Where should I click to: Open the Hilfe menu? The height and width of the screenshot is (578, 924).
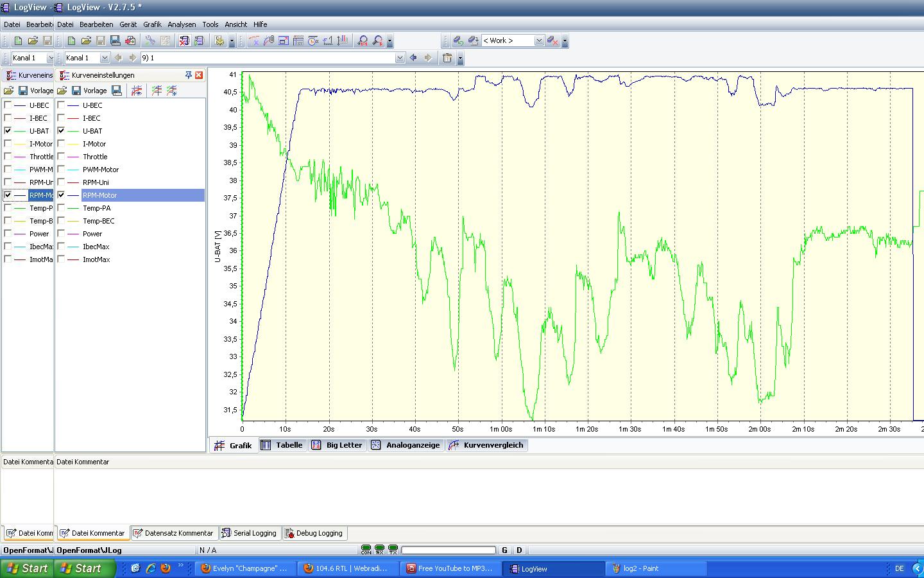coord(260,24)
